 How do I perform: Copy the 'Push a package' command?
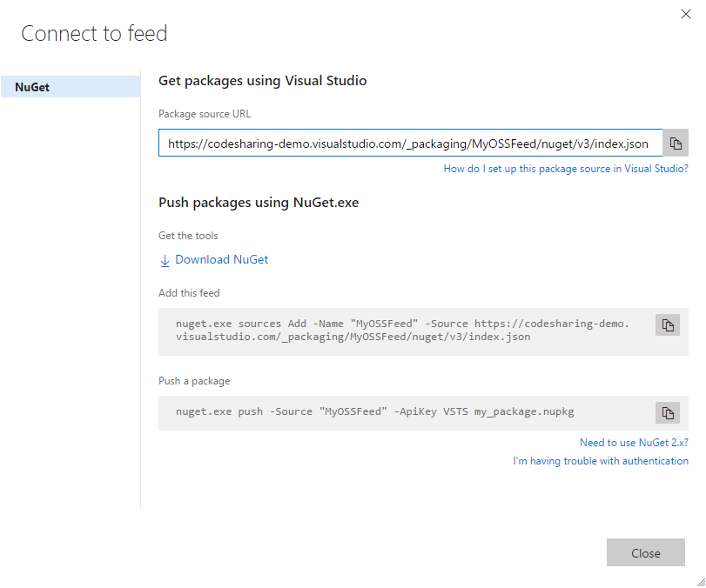coord(668,412)
